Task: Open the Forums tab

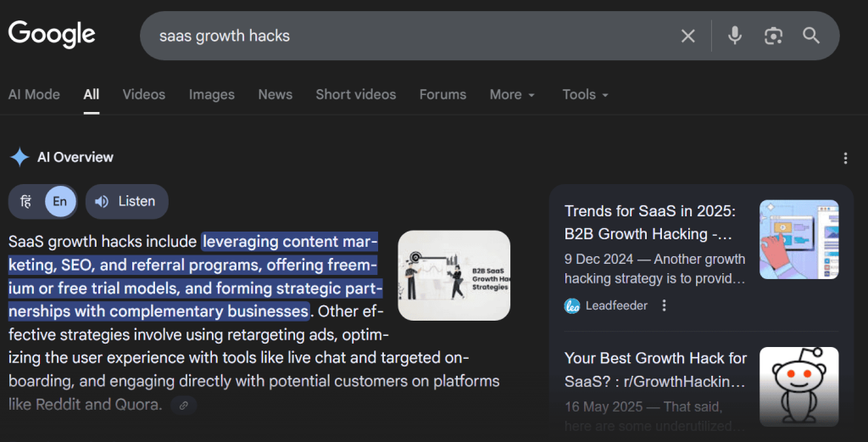Action: (x=442, y=95)
